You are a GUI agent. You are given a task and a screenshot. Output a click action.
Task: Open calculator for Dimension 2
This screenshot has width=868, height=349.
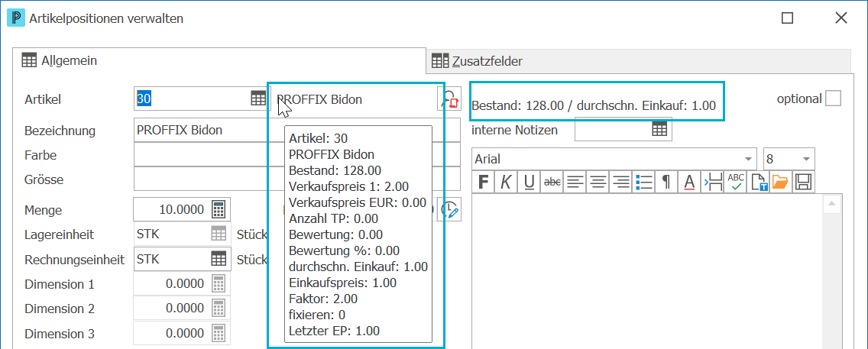219,309
